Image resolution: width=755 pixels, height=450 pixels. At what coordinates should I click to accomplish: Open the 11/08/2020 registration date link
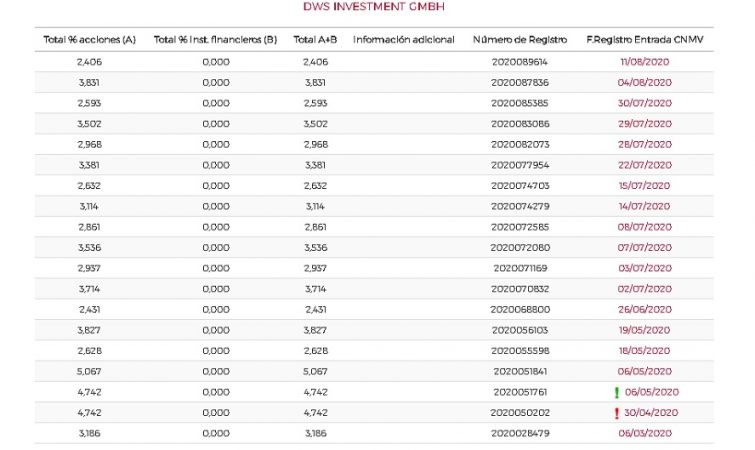(x=643, y=61)
